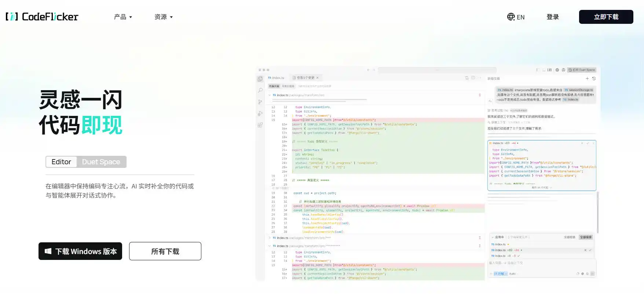644x294 pixels.
Task: Select the index.ts +8 -8 file row
Action: point(542,256)
